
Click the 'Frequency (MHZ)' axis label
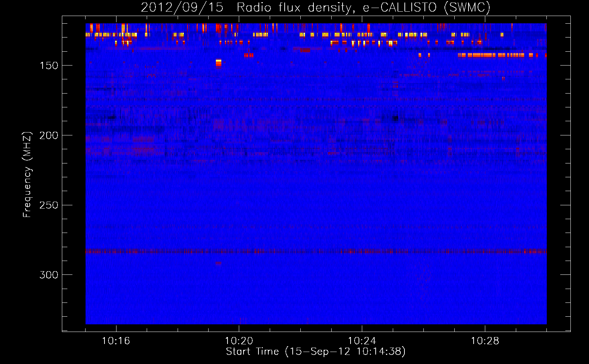(27, 175)
